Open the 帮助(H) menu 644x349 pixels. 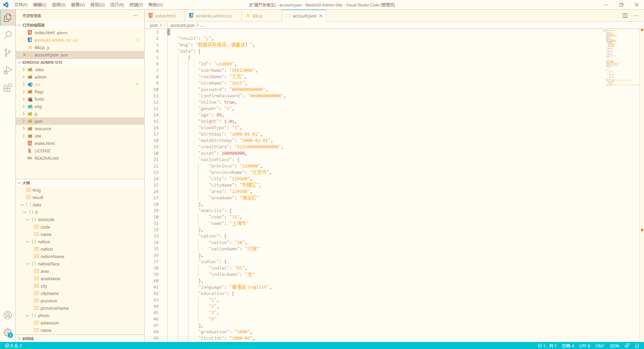(x=156, y=5)
